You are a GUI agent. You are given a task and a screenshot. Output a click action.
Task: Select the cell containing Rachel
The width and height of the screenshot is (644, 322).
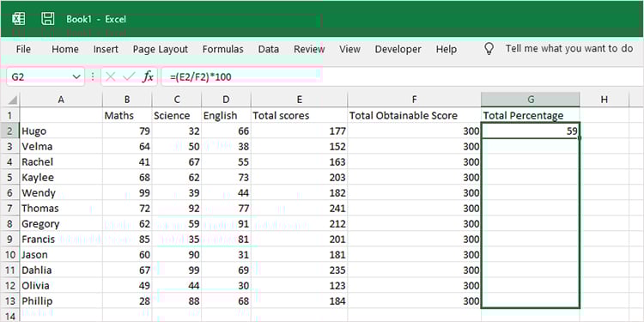coord(61,161)
